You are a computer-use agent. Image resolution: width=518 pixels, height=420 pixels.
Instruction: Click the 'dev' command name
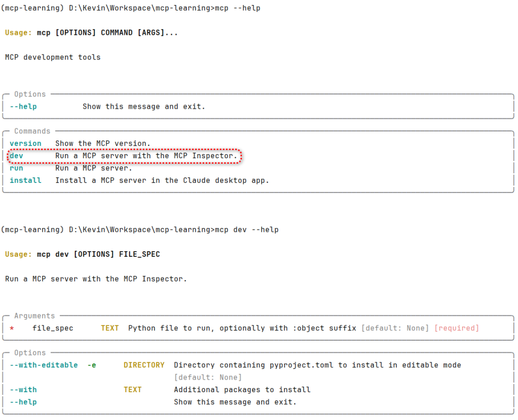point(16,156)
